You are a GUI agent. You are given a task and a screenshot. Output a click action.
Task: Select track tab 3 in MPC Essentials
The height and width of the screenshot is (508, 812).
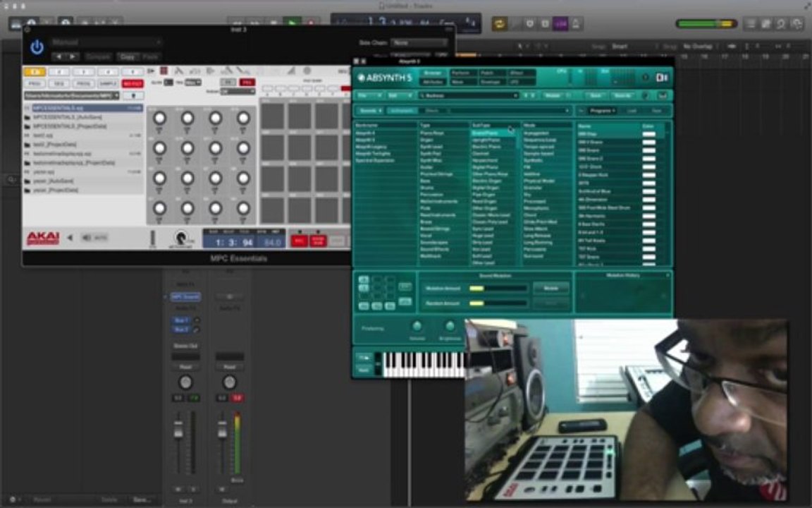[84, 72]
